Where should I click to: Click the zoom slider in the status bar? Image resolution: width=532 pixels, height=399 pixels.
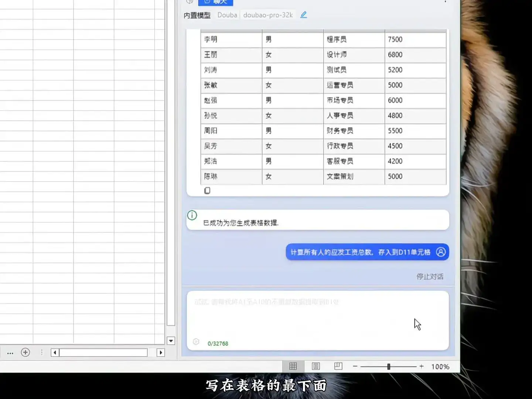click(x=388, y=366)
